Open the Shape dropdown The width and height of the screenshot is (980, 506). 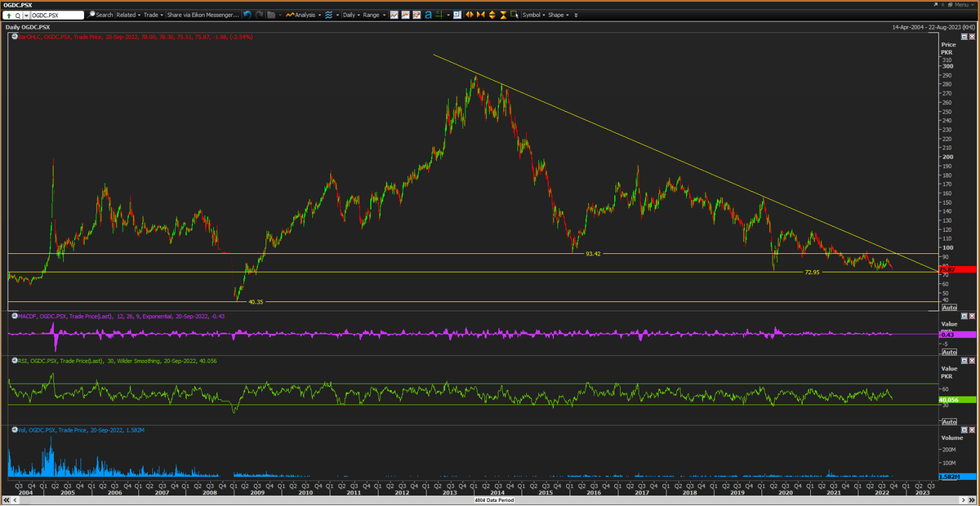[x=559, y=15]
